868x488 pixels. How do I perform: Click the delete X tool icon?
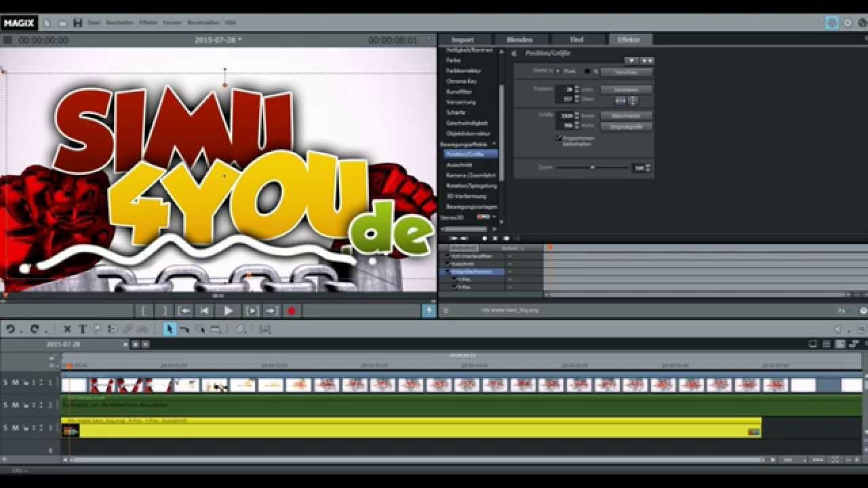[x=67, y=329]
